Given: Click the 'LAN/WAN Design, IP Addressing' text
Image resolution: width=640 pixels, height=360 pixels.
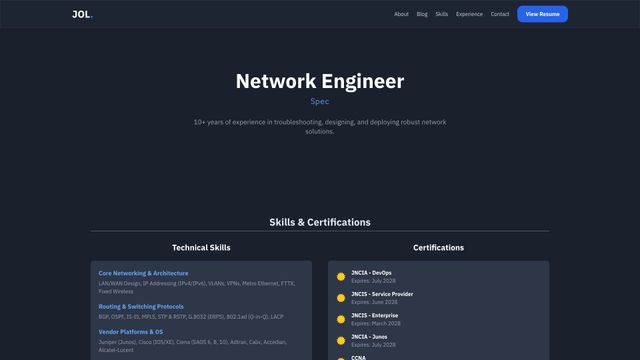Looking at the screenshot, I should coord(197,287).
